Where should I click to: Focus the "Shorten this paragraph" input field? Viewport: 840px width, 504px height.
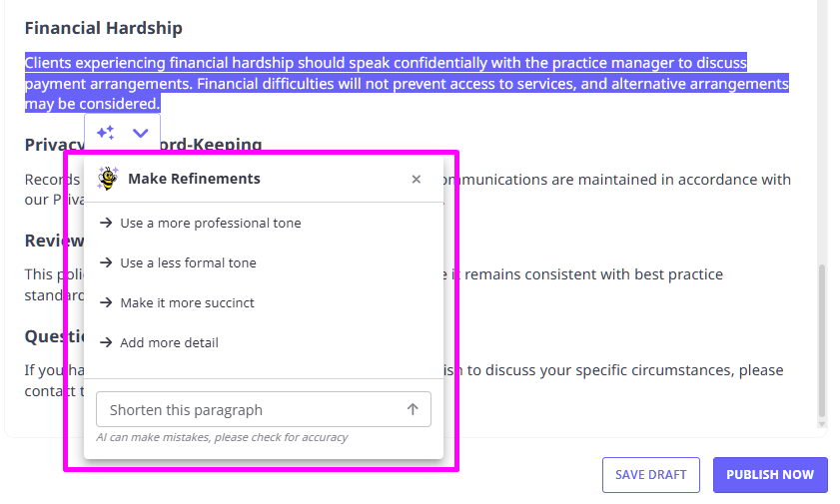point(250,409)
